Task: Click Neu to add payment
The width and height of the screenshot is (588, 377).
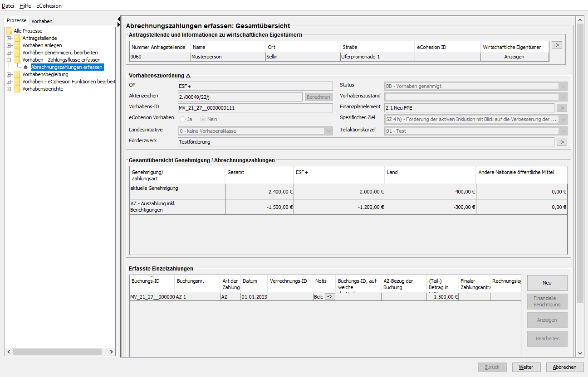Action: 547,283
